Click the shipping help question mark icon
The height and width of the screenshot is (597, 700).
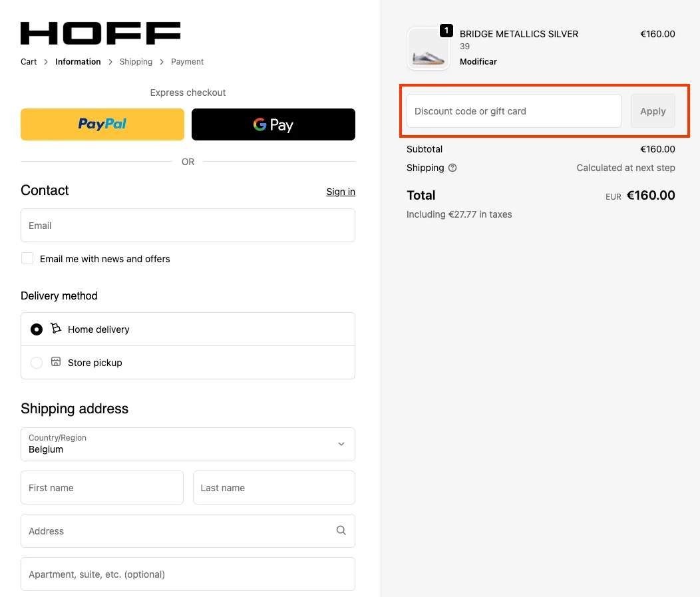pyautogui.click(x=452, y=168)
